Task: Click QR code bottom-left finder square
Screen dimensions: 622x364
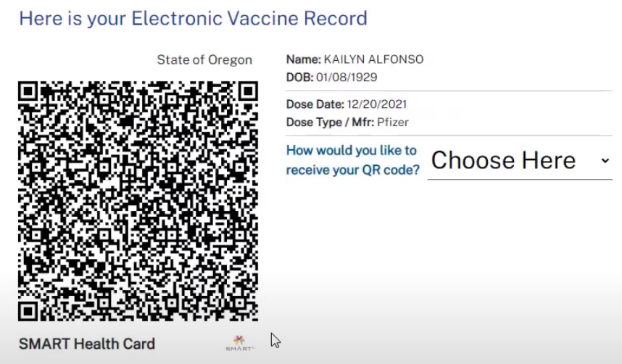Action: tap(28, 311)
